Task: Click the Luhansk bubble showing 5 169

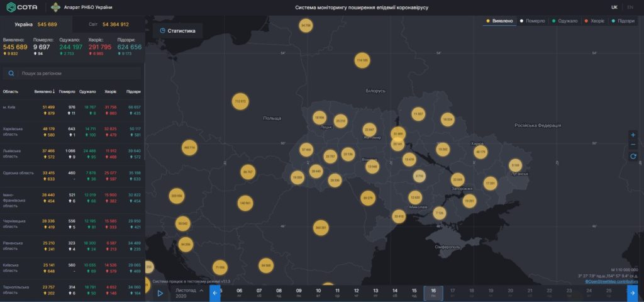Action: pos(516,165)
